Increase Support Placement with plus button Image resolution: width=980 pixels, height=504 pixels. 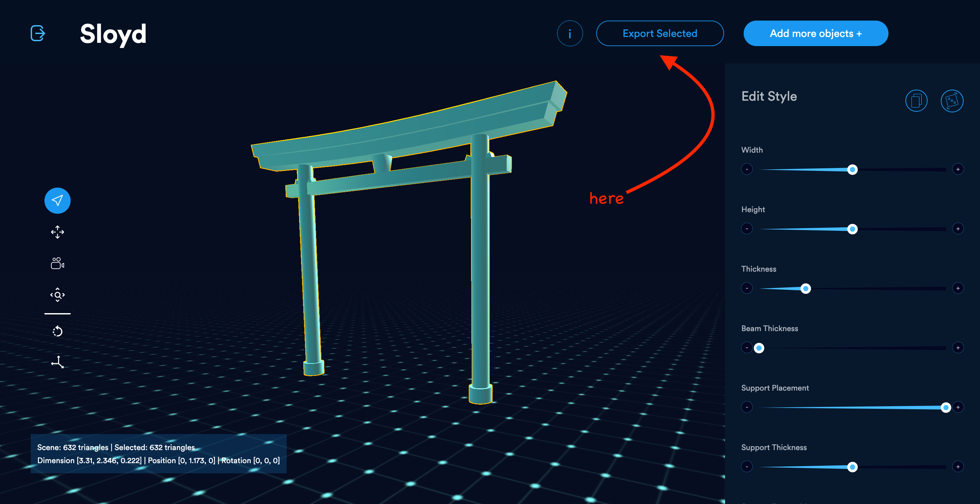tap(958, 407)
